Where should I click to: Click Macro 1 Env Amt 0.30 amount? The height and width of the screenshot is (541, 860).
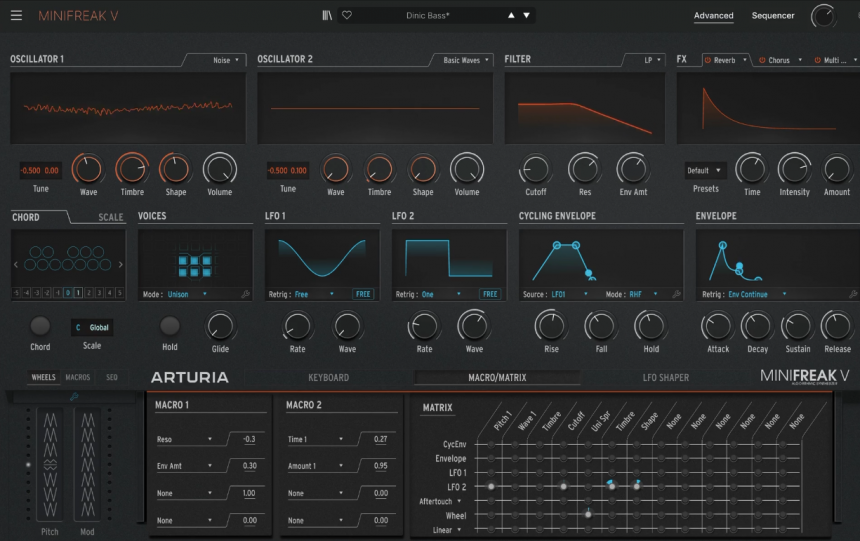(250, 465)
